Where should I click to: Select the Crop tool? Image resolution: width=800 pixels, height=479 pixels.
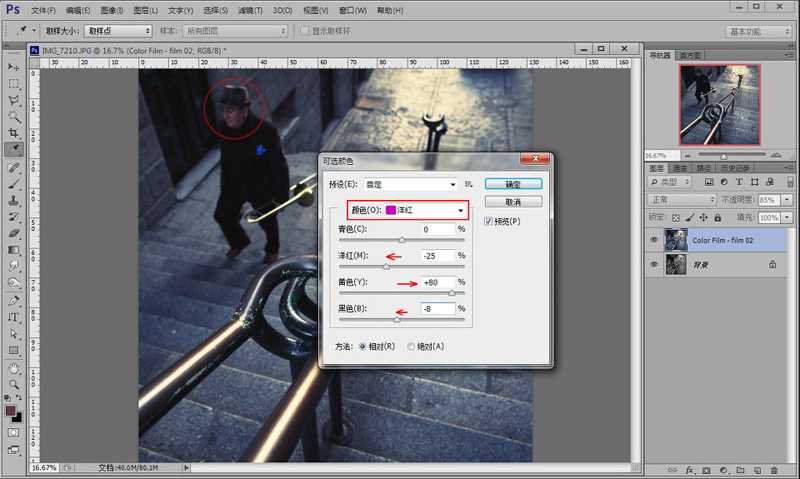tap(14, 133)
